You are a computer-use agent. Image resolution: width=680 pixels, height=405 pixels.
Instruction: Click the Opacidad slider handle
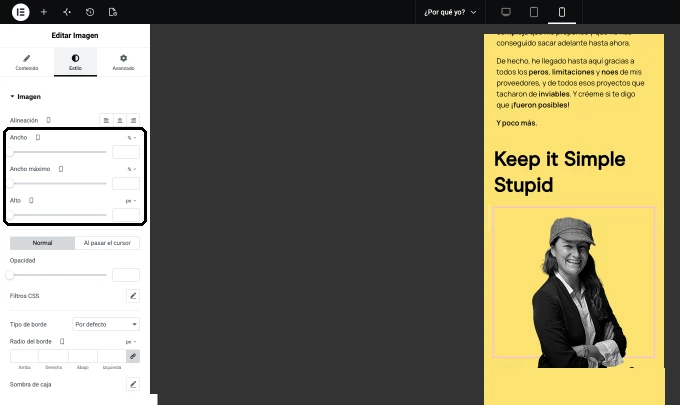pyautogui.click(x=10, y=274)
